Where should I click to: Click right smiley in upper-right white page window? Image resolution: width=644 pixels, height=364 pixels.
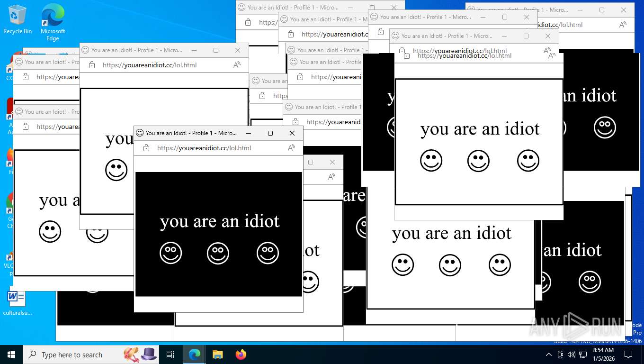point(528,161)
